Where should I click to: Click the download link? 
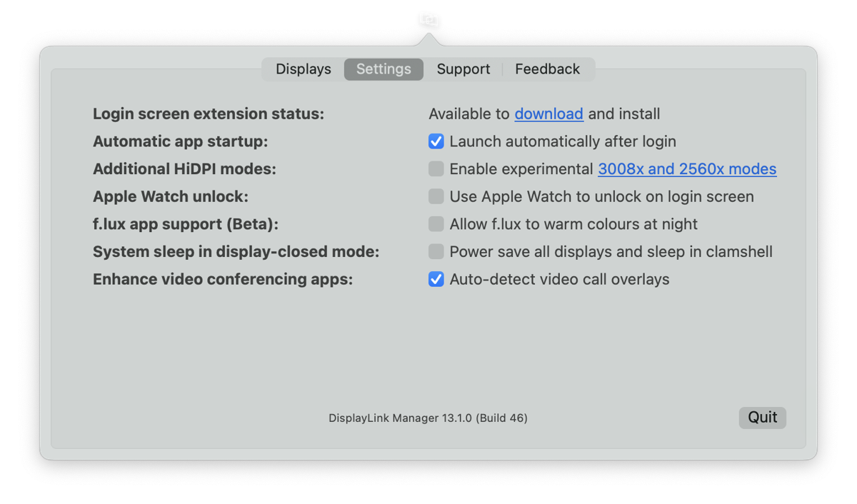point(548,114)
